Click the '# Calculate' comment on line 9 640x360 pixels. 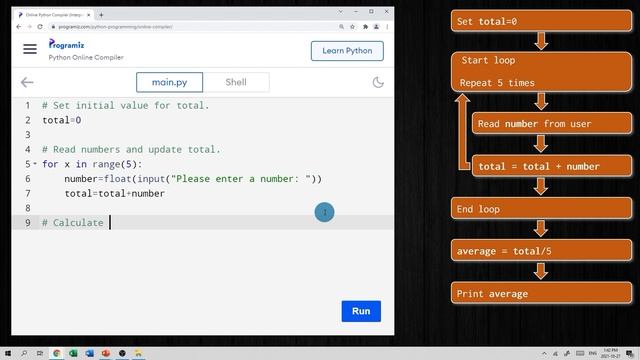pyautogui.click(x=73, y=223)
